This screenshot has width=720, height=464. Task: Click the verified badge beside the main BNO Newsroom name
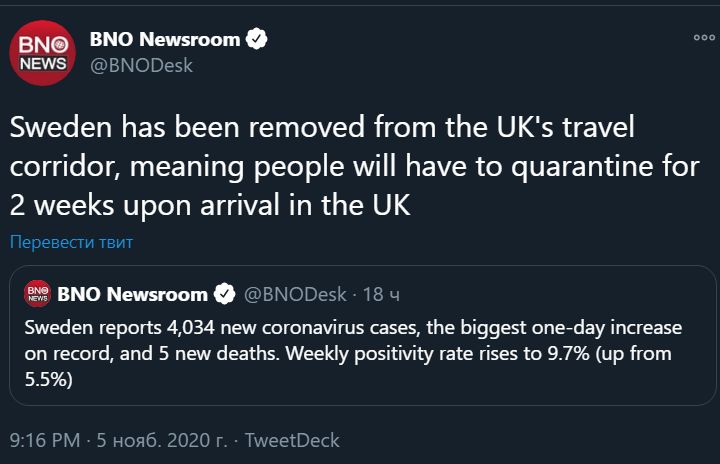point(257,40)
